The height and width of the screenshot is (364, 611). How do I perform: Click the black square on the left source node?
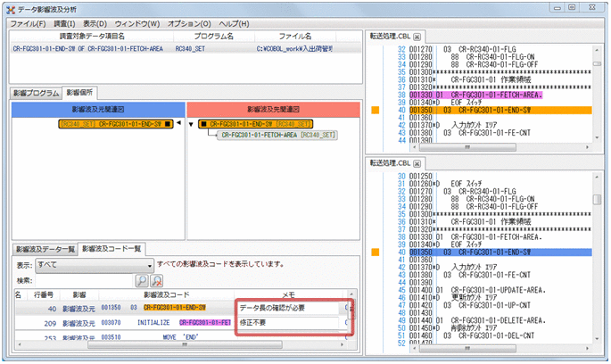[169, 123]
